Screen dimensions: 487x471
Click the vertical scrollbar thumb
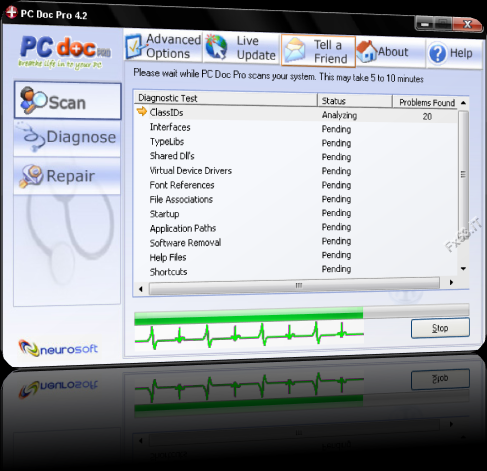[463, 174]
